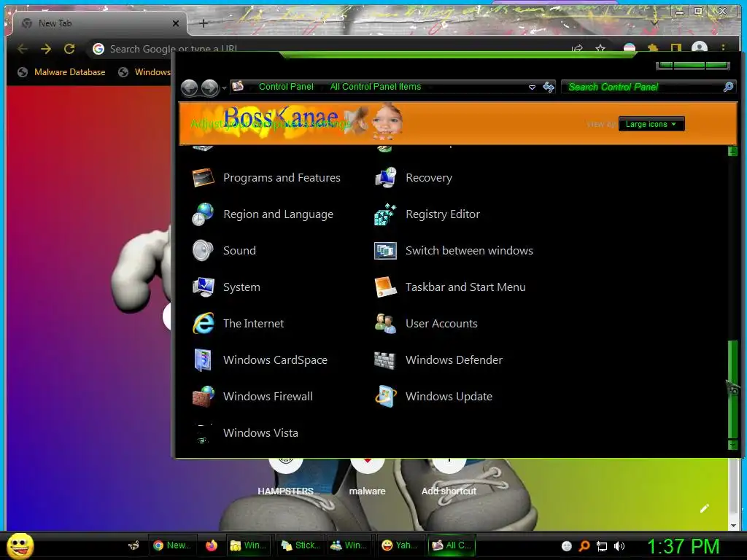Click the scrollbar down arrow in Control Panel

[732, 446]
